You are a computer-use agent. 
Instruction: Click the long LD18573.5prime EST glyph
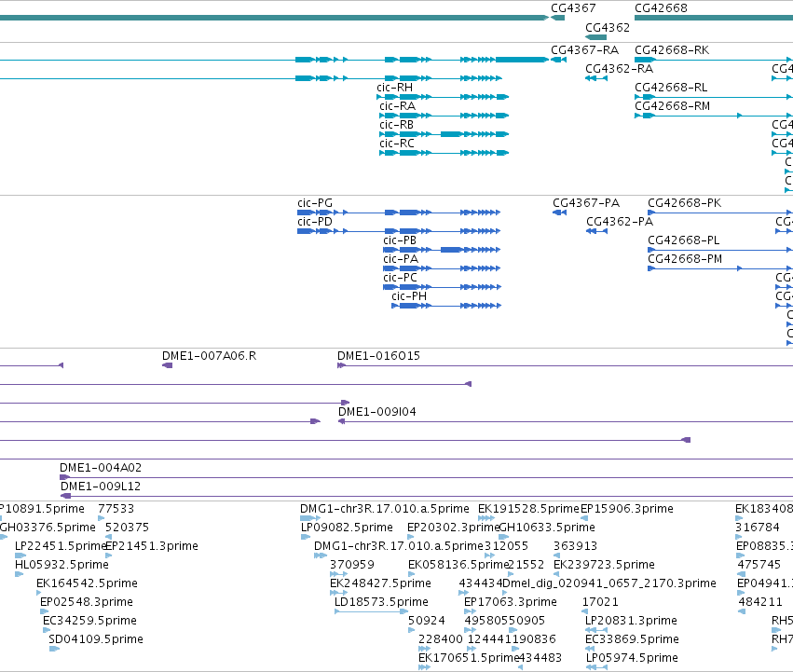pos(371,611)
